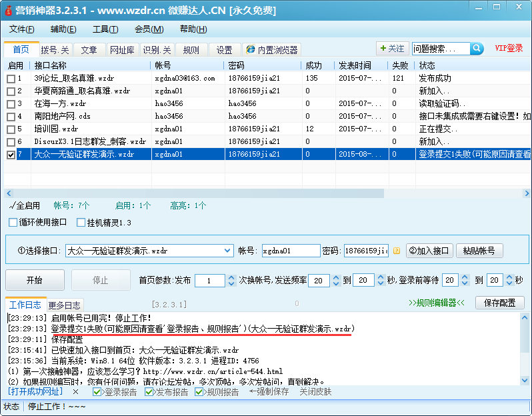Viewport: 532px width, 416px height.
Task: Click the log panel scroll-up arrow
Action: (x=525, y=318)
